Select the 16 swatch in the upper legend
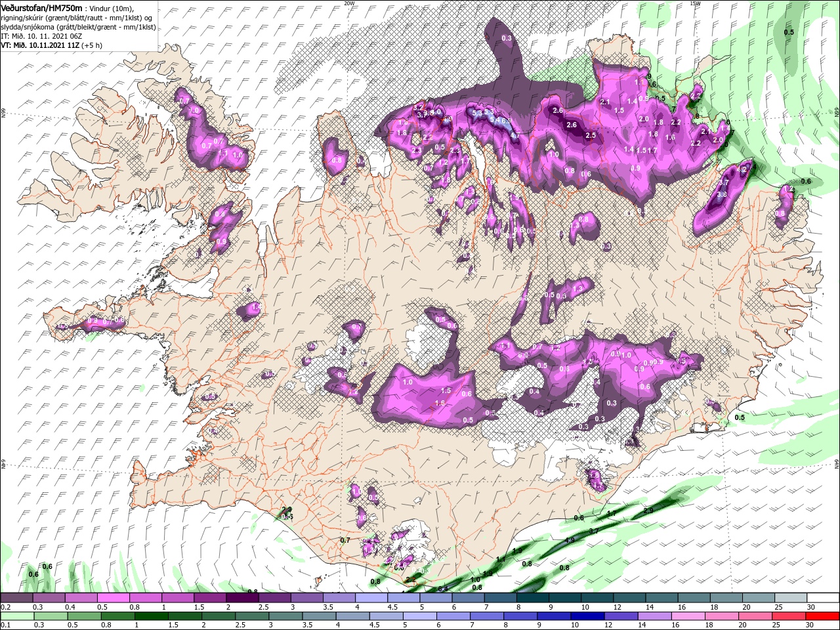 click(x=694, y=598)
